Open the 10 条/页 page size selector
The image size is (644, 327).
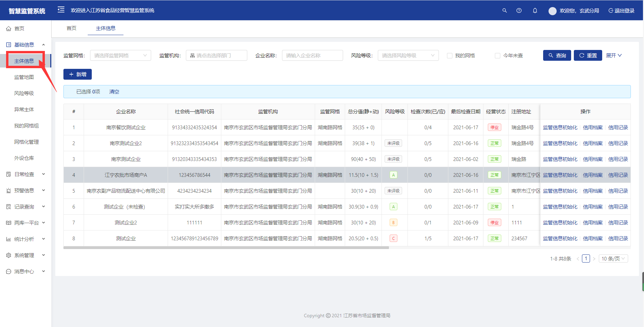pos(613,258)
